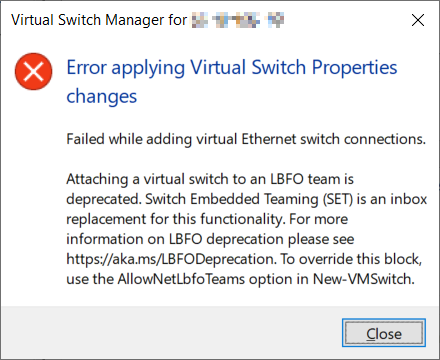Image resolution: width=440 pixels, height=360 pixels.
Task: Click the aka.ms/LBFODeprecation URL text
Action: pyautogui.click(x=171, y=259)
